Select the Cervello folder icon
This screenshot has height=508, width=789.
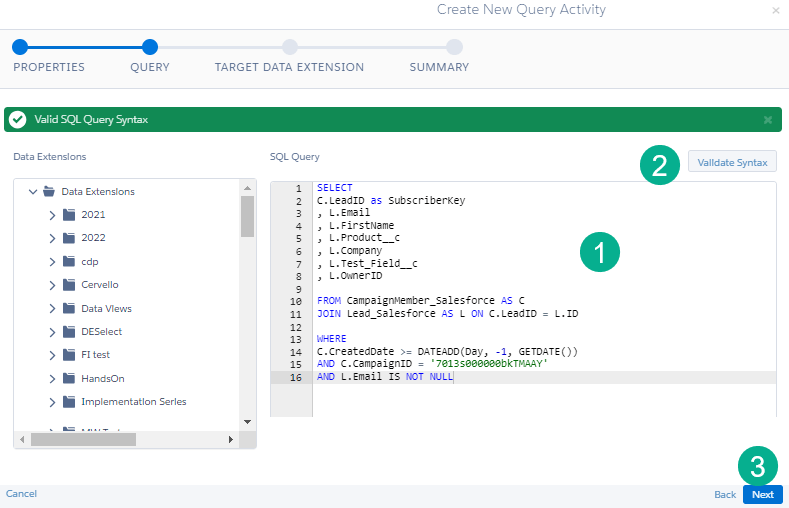(69, 285)
